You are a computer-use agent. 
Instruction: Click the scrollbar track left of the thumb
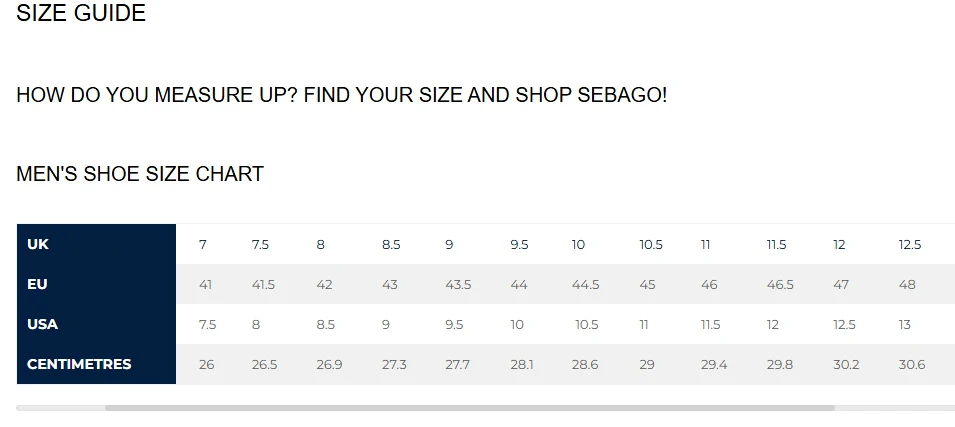tap(60, 408)
